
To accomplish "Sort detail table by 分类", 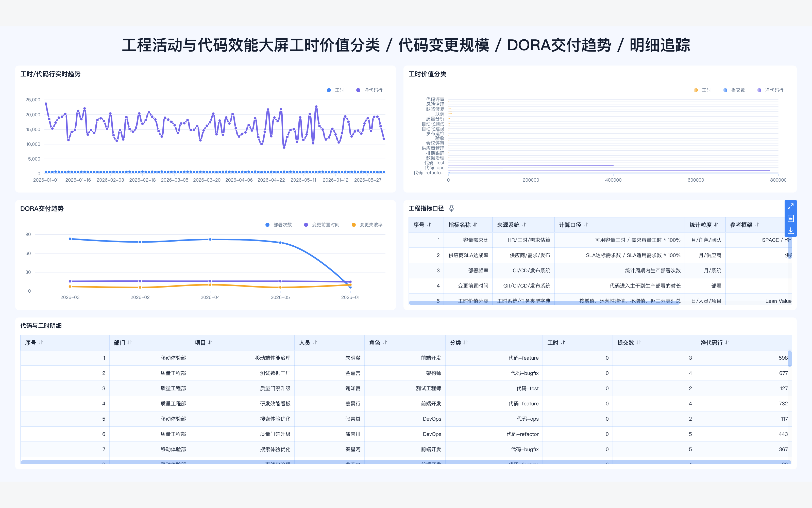I will 465,343.
